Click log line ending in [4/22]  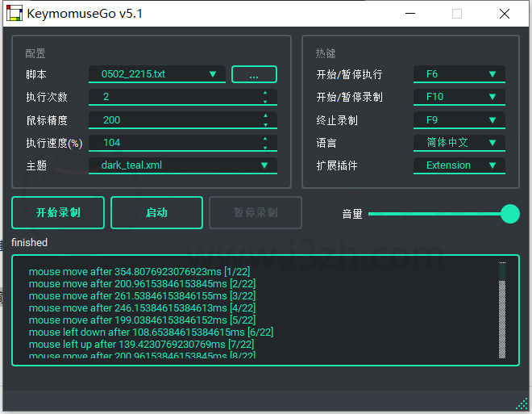pos(142,308)
